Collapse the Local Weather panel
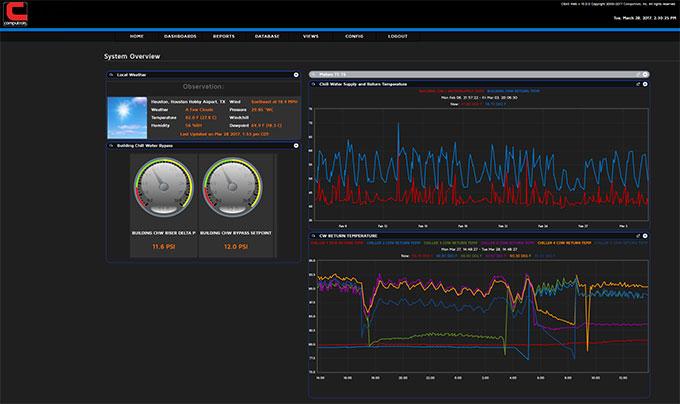This screenshot has width=680, height=404. click(296, 75)
